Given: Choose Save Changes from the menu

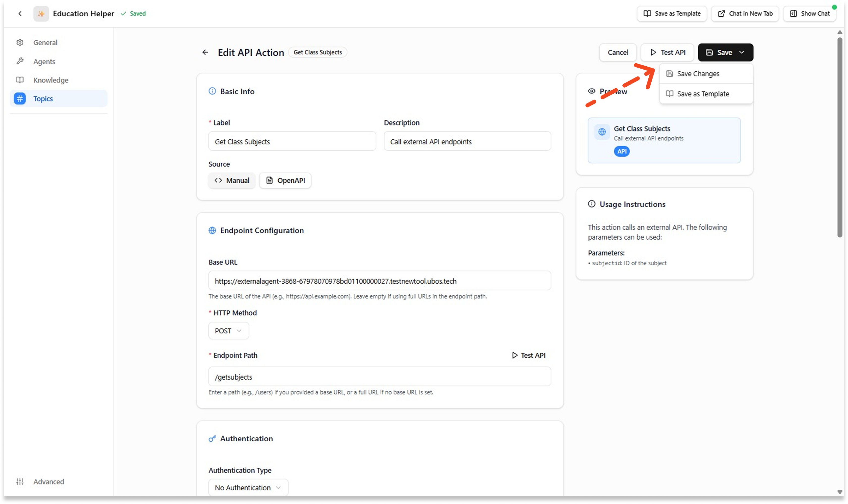Looking at the screenshot, I should [698, 74].
